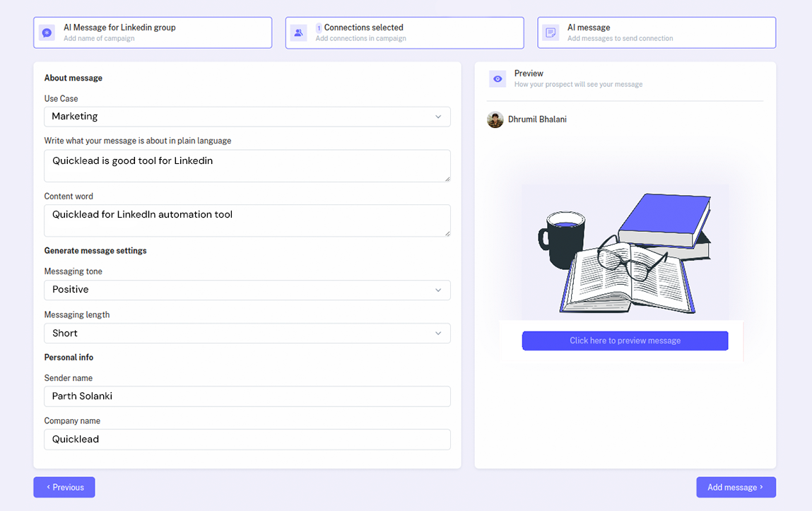Open the Use Case dropdown

[x=247, y=117]
